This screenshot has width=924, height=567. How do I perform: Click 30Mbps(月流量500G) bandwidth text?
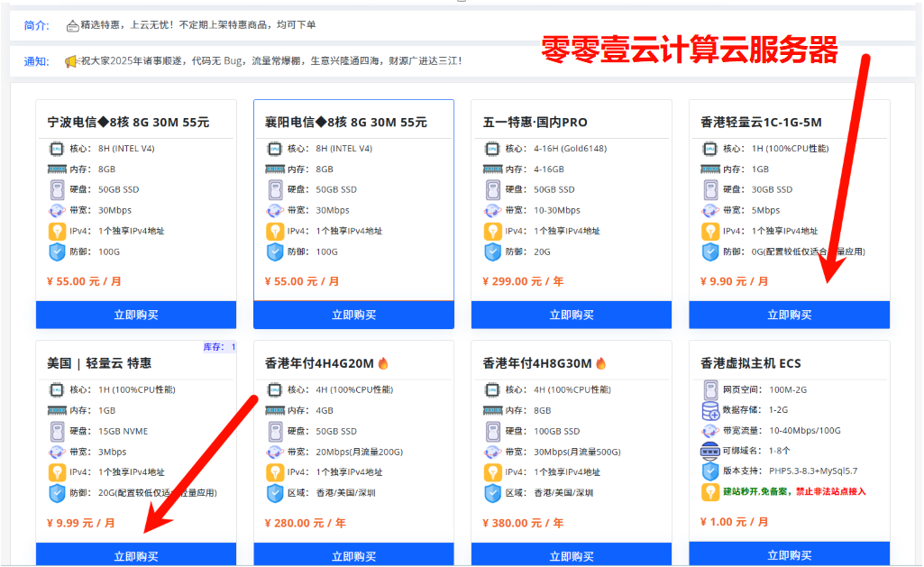coord(578,453)
